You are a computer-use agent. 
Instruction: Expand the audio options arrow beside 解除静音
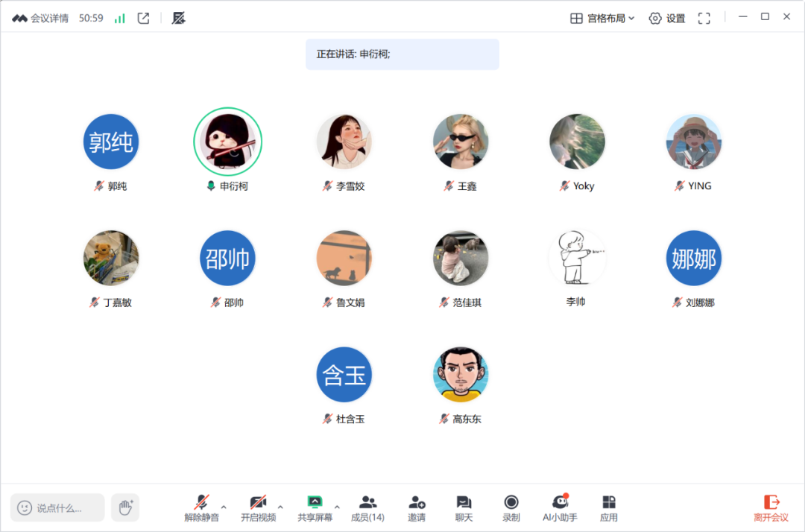(x=224, y=507)
